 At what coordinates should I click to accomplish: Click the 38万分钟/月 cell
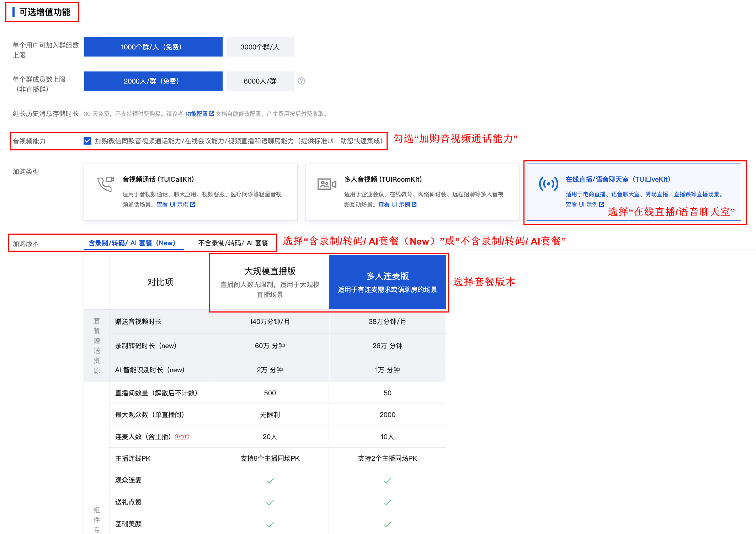388,322
